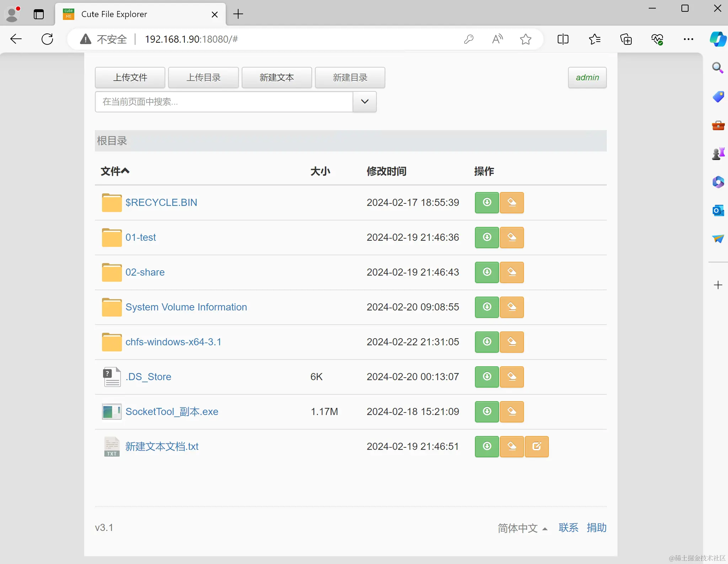
Task: Click delete icon for .DS_Store
Action: click(x=512, y=377)
